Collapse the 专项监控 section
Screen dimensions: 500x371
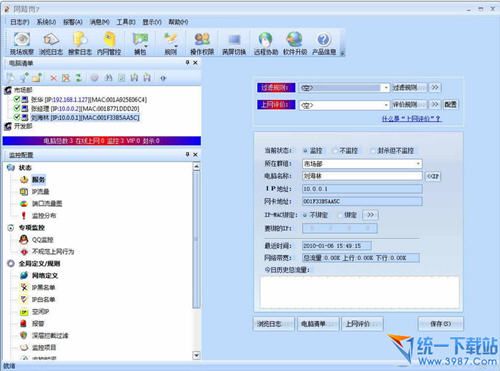[x=11, y=228]
